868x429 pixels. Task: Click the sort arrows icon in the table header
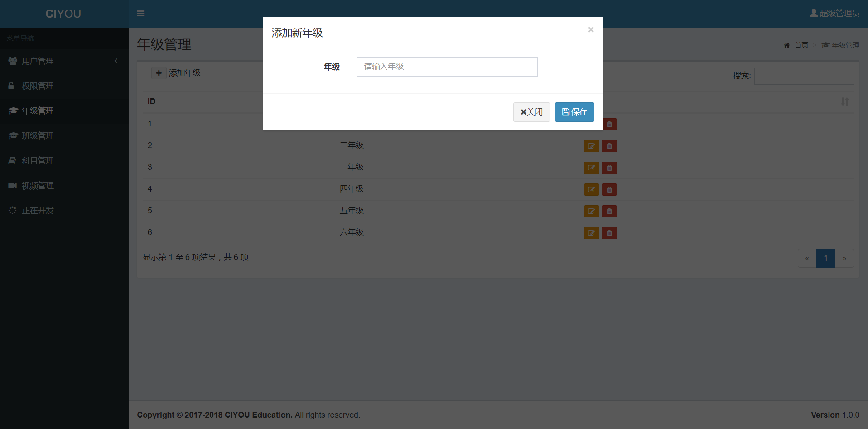click(x=845, y=101)
